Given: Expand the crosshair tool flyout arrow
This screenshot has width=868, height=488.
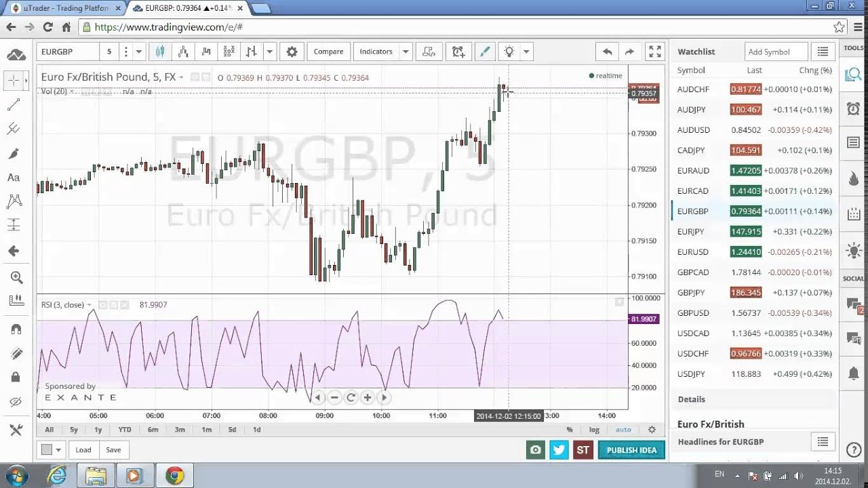Looking at the screenshot, I should click(x=26, y=81).
